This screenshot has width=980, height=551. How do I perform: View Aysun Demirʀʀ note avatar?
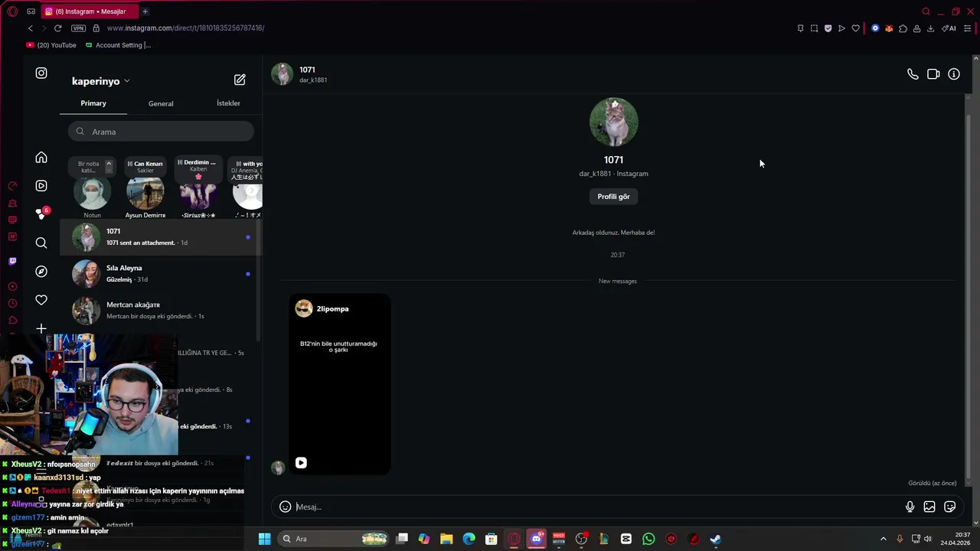145,193
